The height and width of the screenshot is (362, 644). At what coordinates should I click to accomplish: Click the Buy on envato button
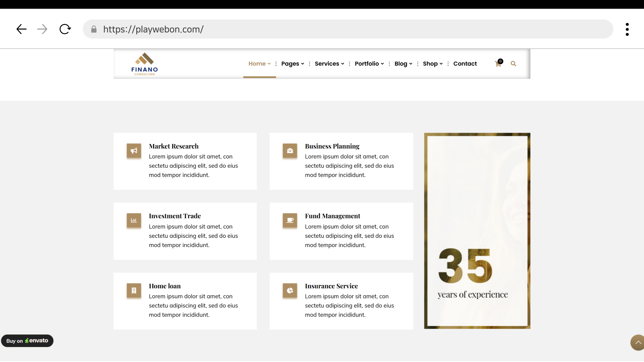(27, 341)
